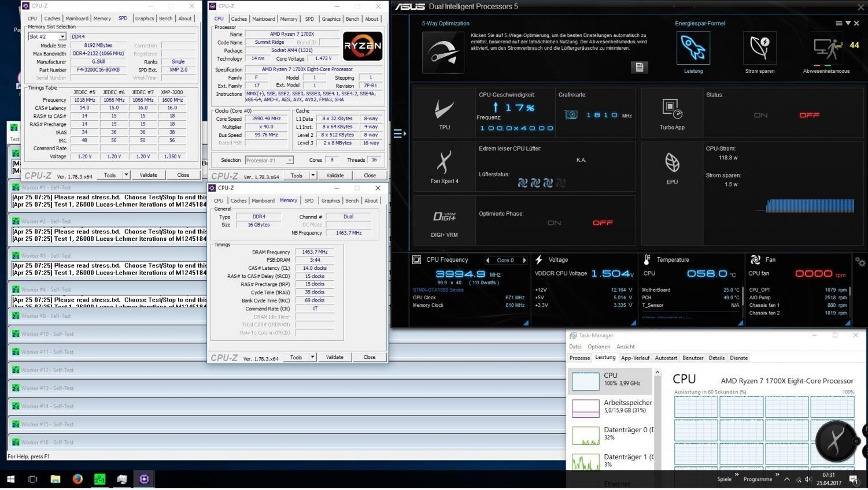This screenshot has width=868, height=490.
Task: Expand the ASUS left side menu arrow
Action: 399,134
